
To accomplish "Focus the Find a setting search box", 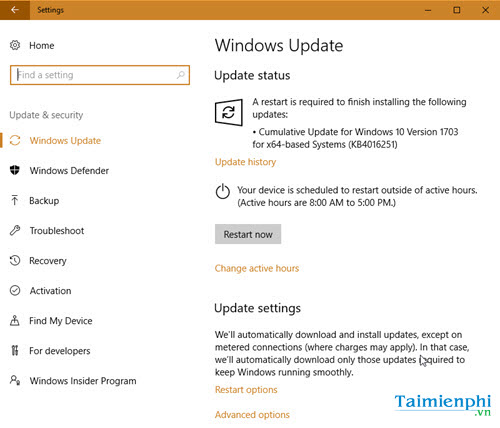I will 100,75.
